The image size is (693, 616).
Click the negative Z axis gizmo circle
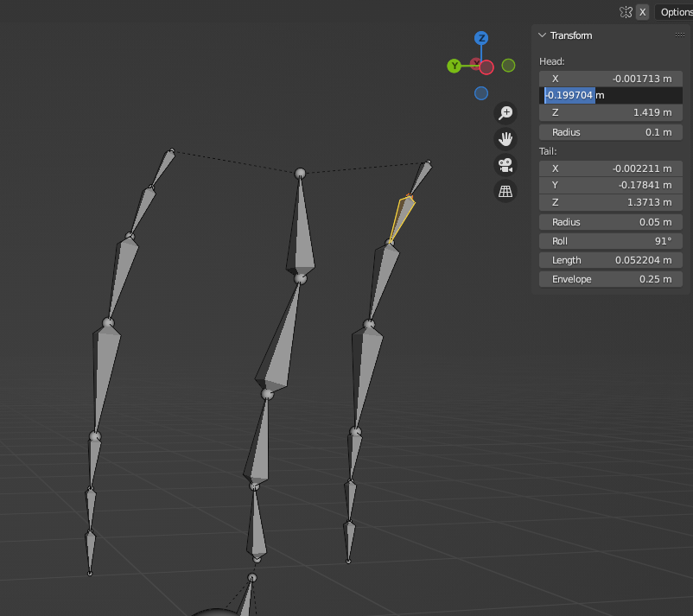[x=481, y=93]
